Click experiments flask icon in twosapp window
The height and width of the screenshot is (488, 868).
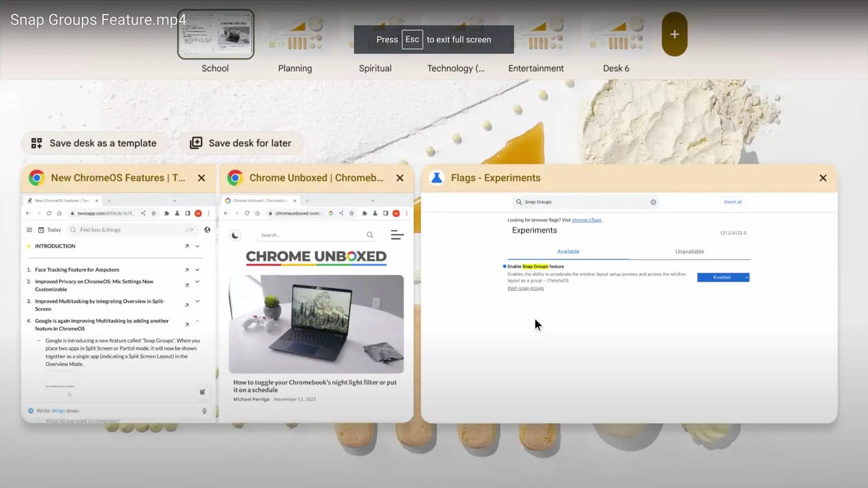click(x=177, y=213)
